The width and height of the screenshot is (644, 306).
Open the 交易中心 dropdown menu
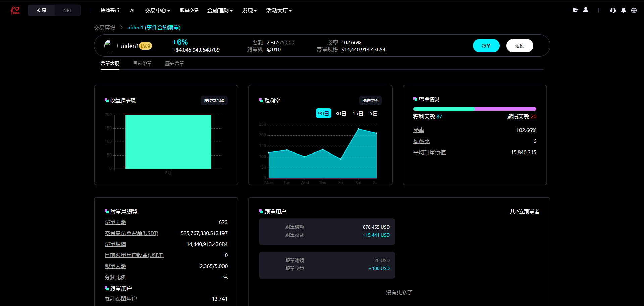click(x=157, y=10)
